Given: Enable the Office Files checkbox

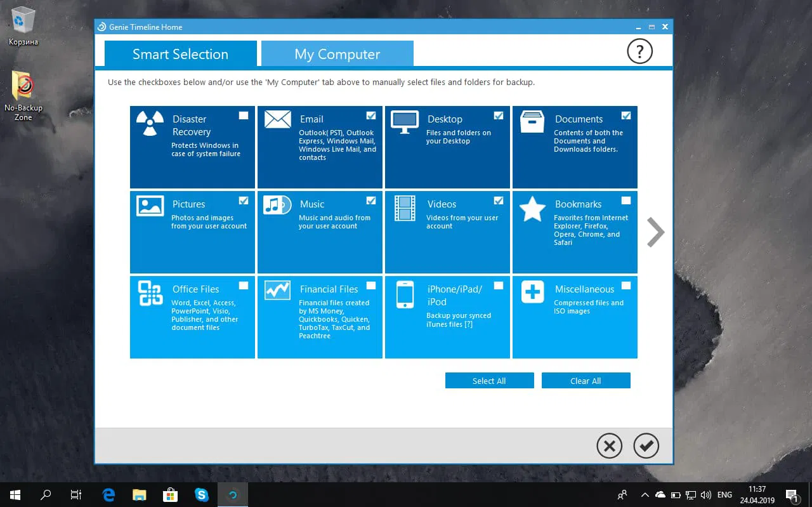Looking at the screenshot, I should (244, 286).
